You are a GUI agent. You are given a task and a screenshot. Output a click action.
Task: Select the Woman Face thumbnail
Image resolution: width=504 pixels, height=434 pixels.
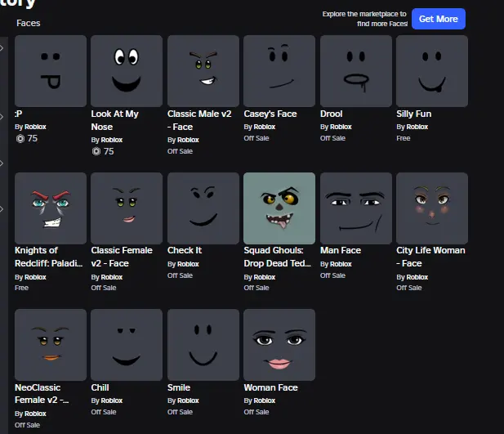point(279,344)
